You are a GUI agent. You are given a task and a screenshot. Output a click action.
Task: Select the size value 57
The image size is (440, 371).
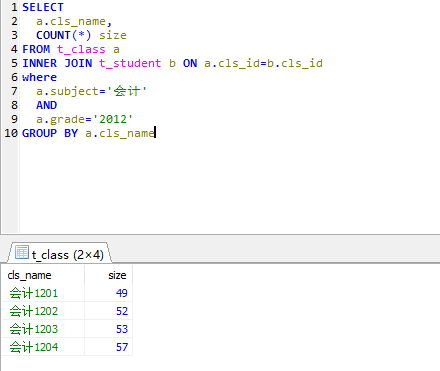coord(109,347)
